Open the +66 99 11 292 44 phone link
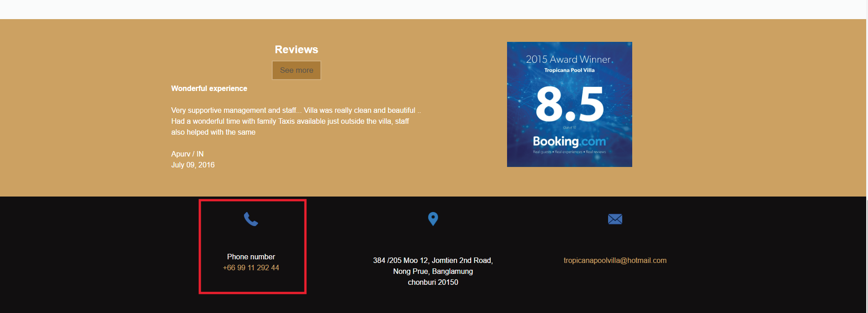 click(251, 268)
